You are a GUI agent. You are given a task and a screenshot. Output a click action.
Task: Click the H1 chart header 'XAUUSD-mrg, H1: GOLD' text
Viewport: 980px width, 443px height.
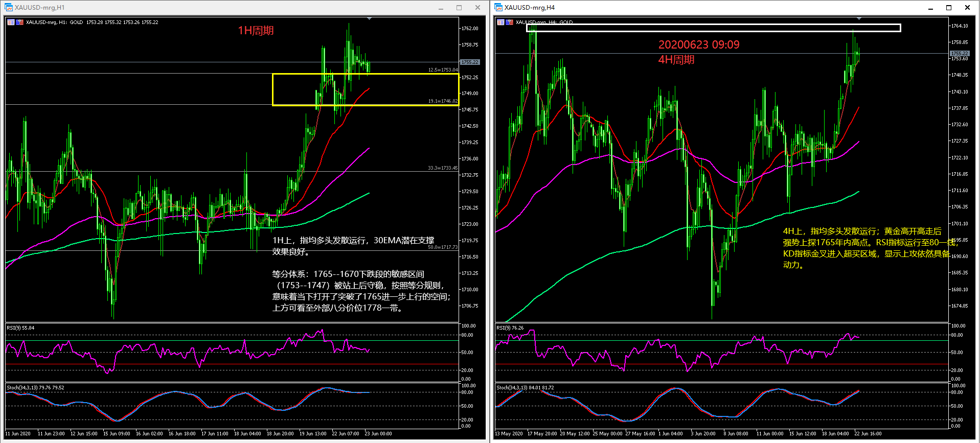point(55,22)
